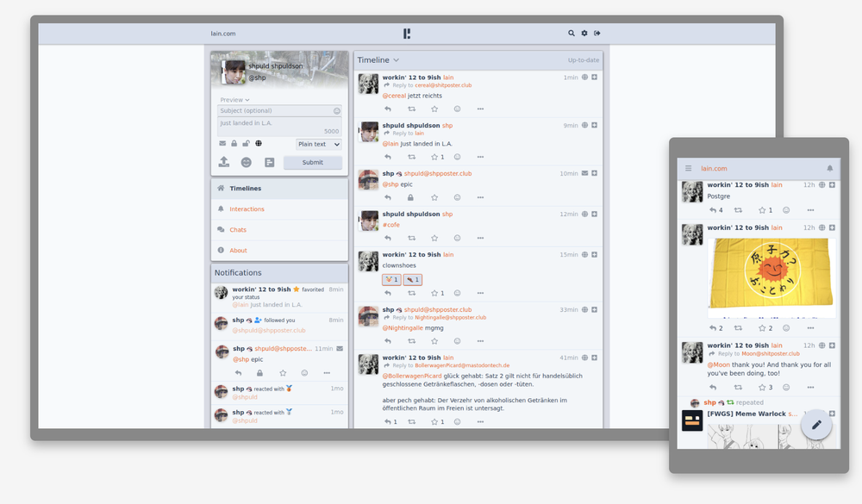The image size is (862, 504).
Task: Reply to '@shp epic' in Notifications panel
Action: [x=238, y=373]
